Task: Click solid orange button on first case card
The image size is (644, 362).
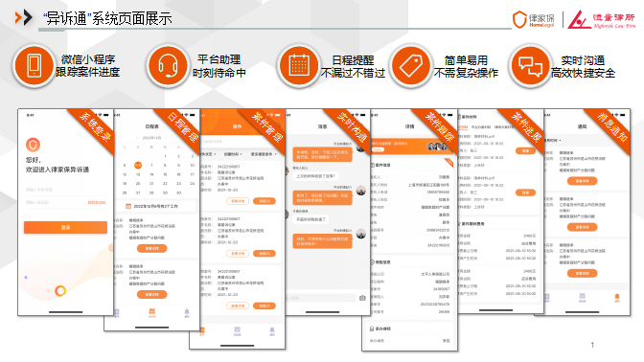Action: point(264,201)
